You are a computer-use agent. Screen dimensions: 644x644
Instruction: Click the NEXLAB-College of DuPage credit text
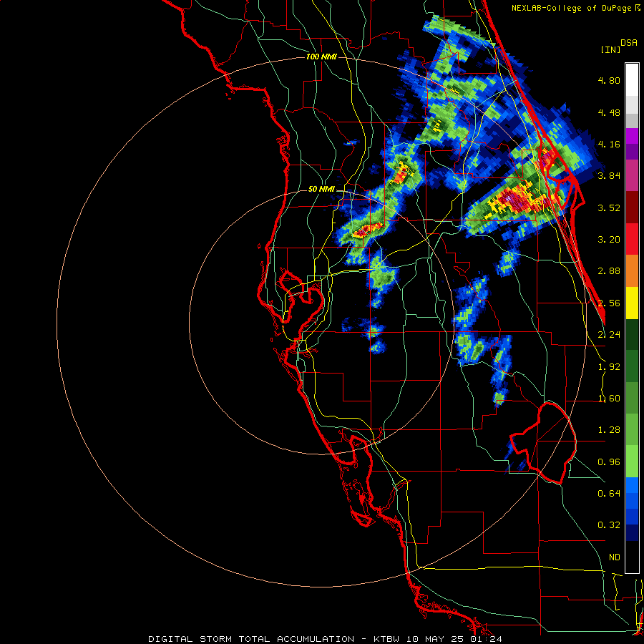575,8
